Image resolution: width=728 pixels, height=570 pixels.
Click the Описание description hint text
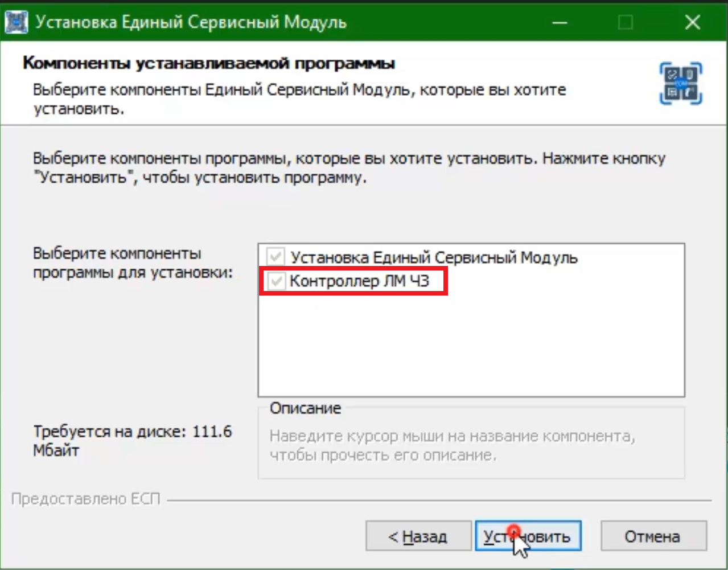pos(453,445)
